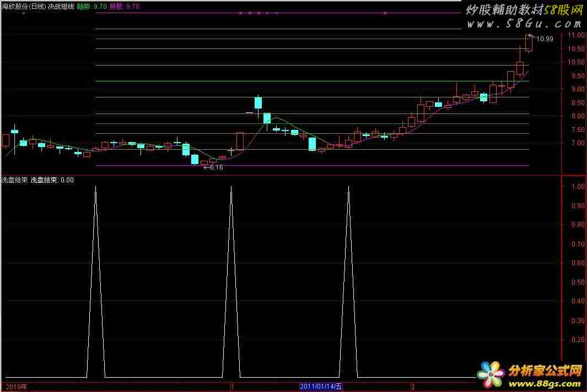Click the green 趋势: 9.70 readout

click(x=91, y=7)
